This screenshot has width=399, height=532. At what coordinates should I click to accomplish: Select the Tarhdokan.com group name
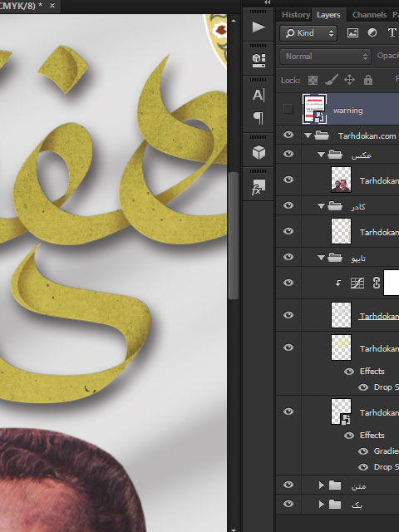[367, 136]
